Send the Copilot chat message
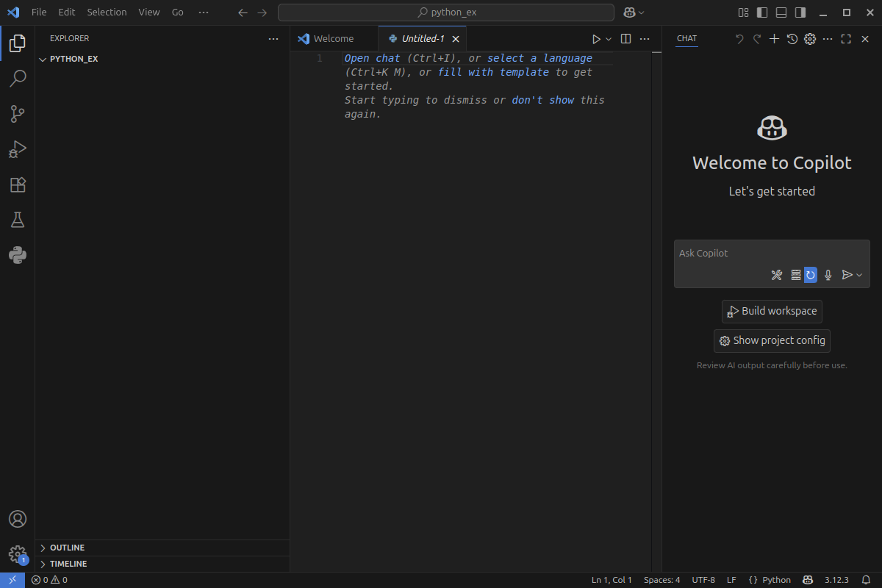 click(x=847, y=275)
